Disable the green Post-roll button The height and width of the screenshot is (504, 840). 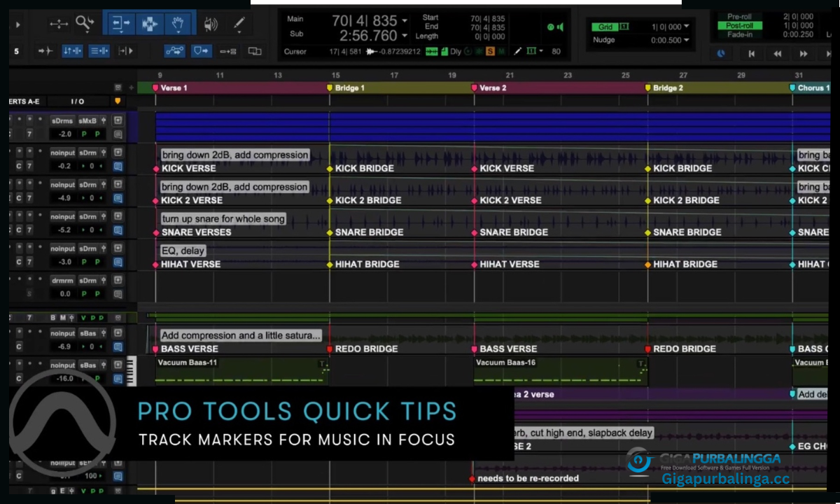pos(738,25)
